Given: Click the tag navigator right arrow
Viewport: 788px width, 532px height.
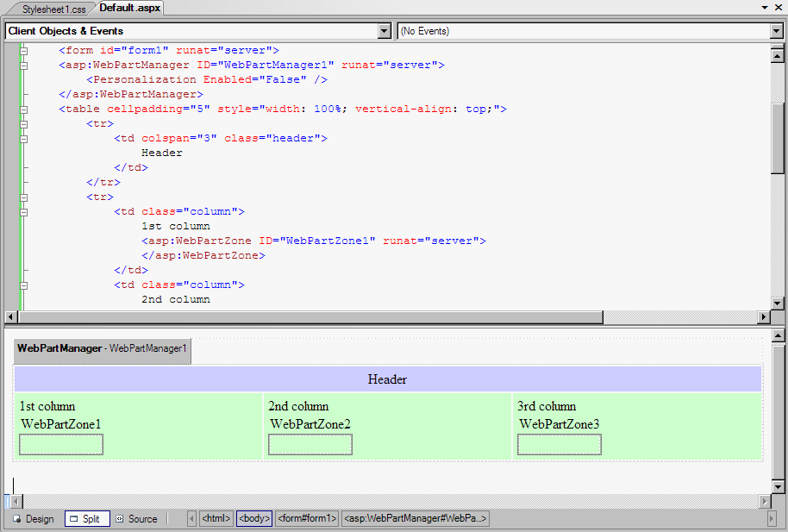Looking at the screenshot, I should pyautogui.click(x=772, y=518).
